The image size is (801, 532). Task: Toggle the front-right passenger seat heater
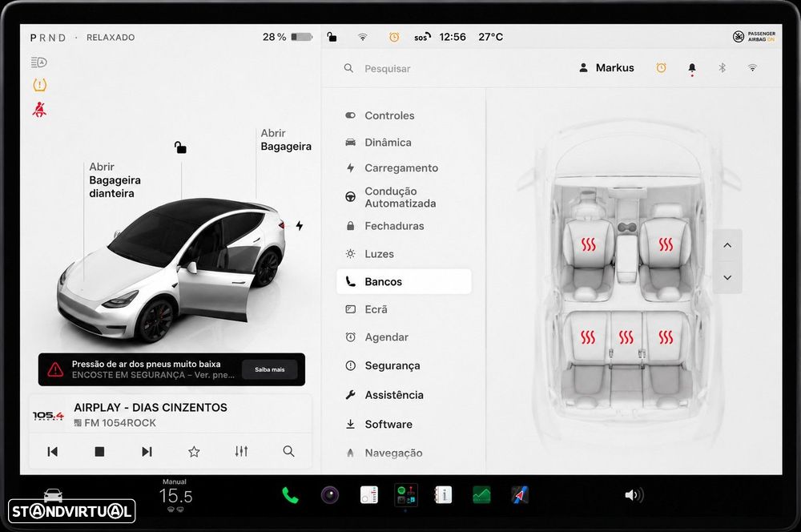(x=666, y=245)
